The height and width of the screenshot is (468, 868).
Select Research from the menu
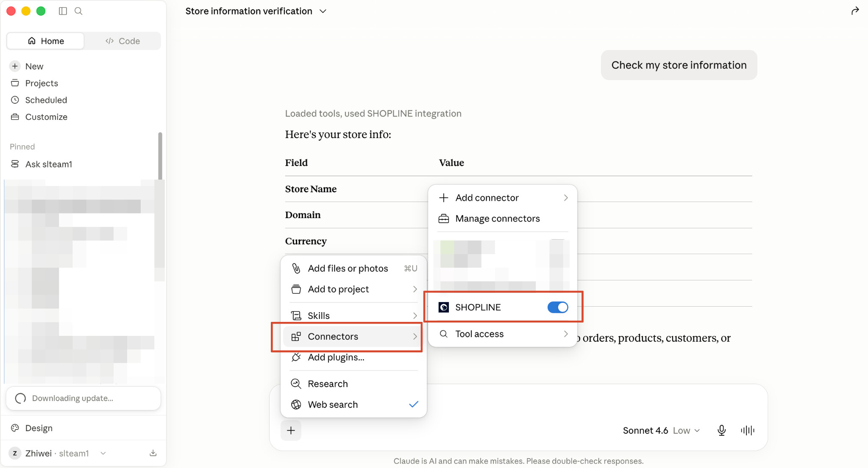(x=354, y=384)
